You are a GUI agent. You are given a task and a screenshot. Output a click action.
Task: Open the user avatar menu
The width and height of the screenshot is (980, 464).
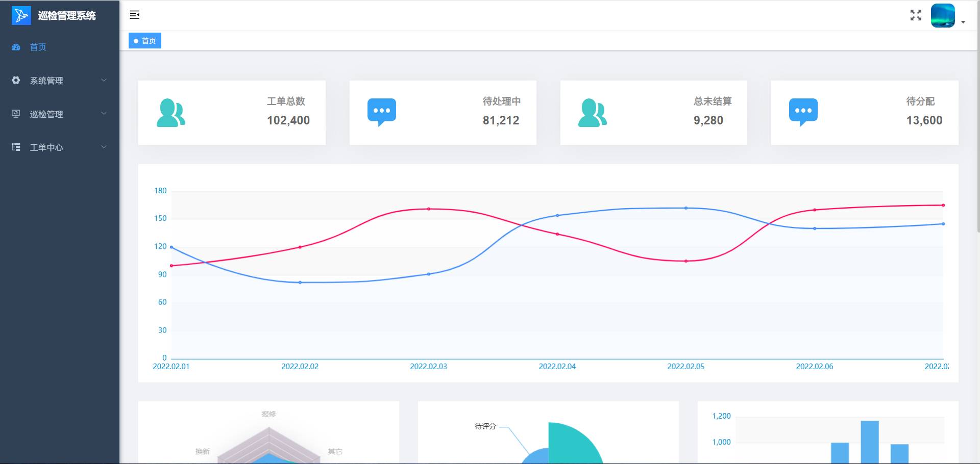pyautogui.click(x=942, y=15)
